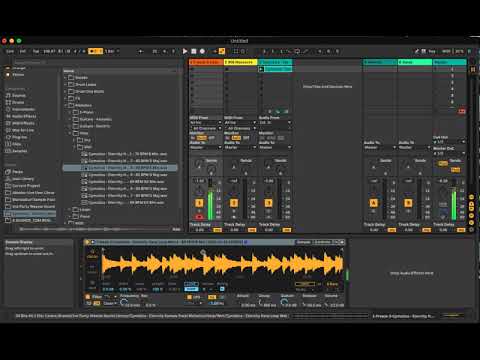Toggle the MIDI map mode button
Screen dimensions: 480x360
coord(446,51)
